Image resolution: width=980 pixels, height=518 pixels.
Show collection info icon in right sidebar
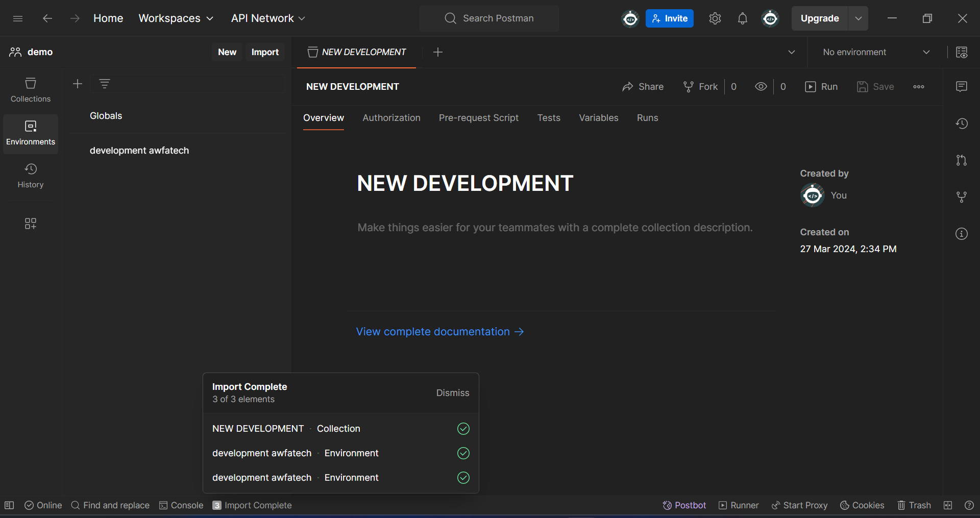[x=961, y=234]
